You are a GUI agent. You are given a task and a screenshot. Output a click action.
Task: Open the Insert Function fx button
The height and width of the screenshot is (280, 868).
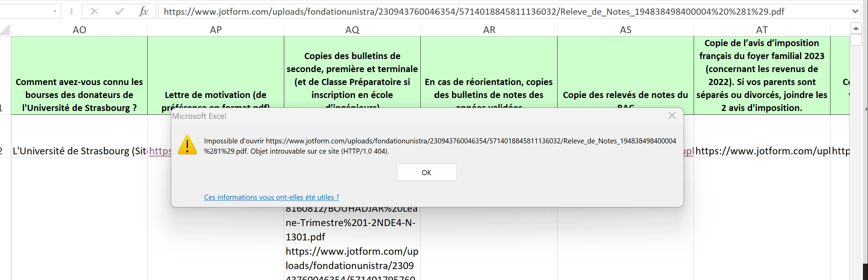click(144, 12)
